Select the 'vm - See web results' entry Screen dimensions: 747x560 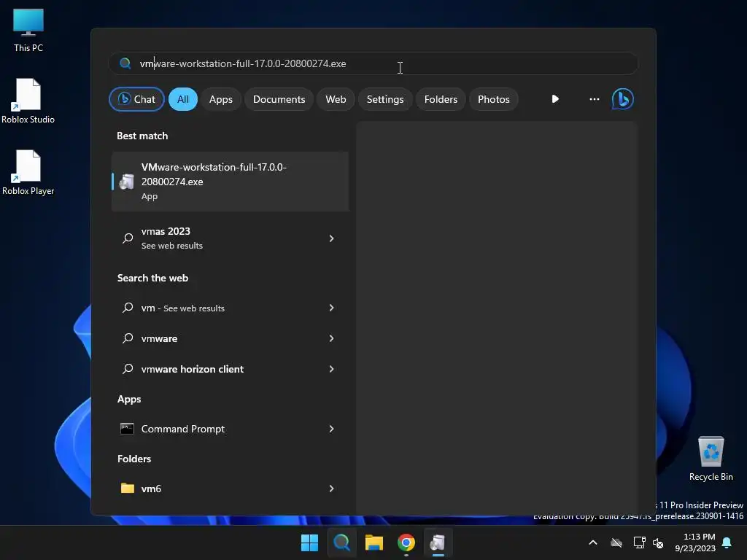[x=230, y=308]
